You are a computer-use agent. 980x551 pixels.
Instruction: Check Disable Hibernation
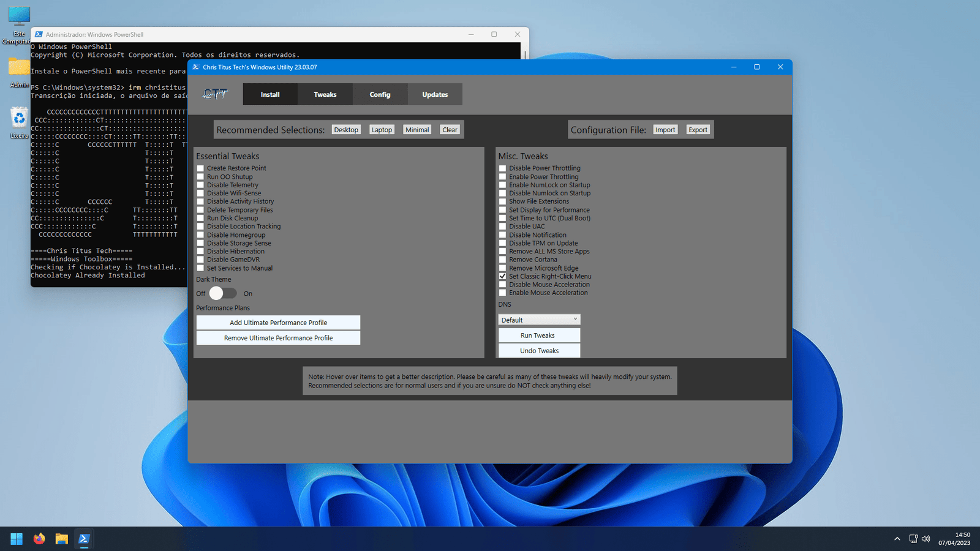click(x=200, y=252)
